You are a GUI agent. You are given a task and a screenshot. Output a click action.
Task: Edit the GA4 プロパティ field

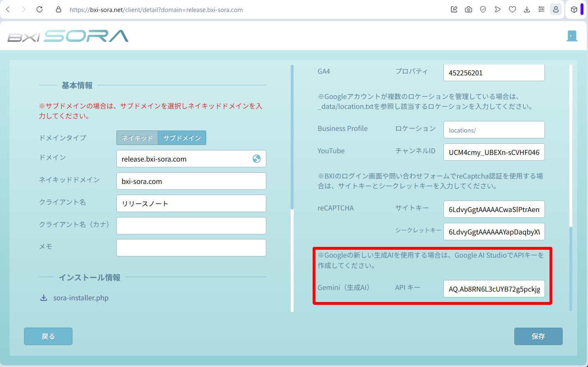(494, 73)
